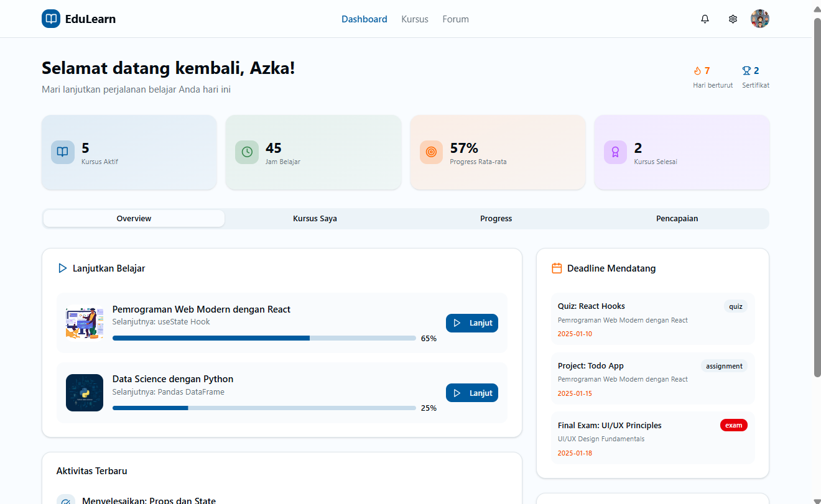This screenshot has width=821, height=504.
Task: Click the trophy Sertifikat icon
Action: [746, 71]
